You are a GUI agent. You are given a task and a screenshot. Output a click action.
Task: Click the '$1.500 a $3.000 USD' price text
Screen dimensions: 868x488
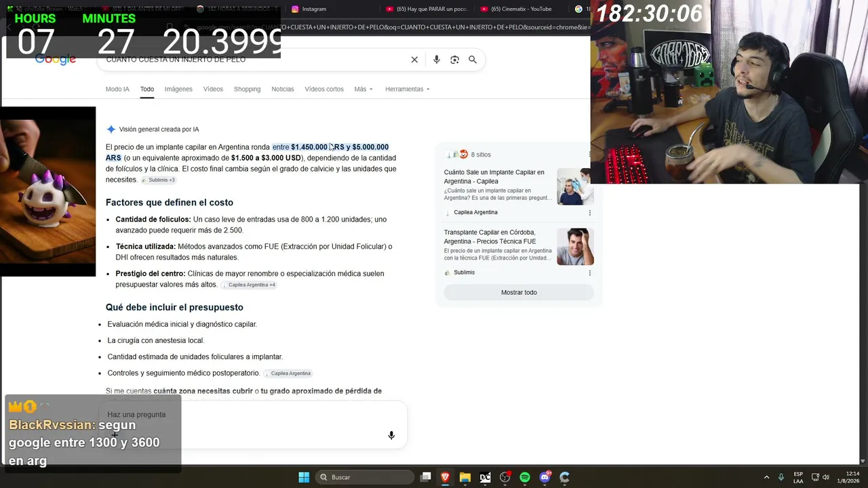click(x=266, y=159)
